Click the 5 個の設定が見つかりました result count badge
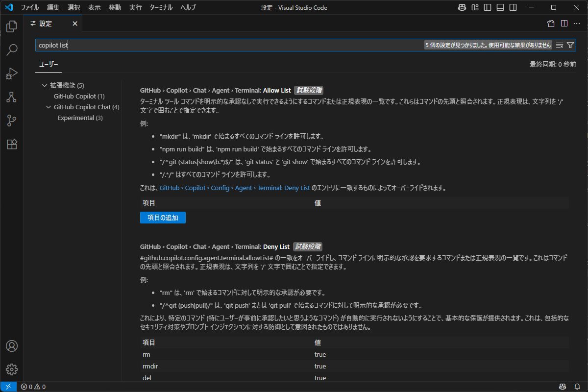This screenshot has height=392, width=588. coord(488,45)
